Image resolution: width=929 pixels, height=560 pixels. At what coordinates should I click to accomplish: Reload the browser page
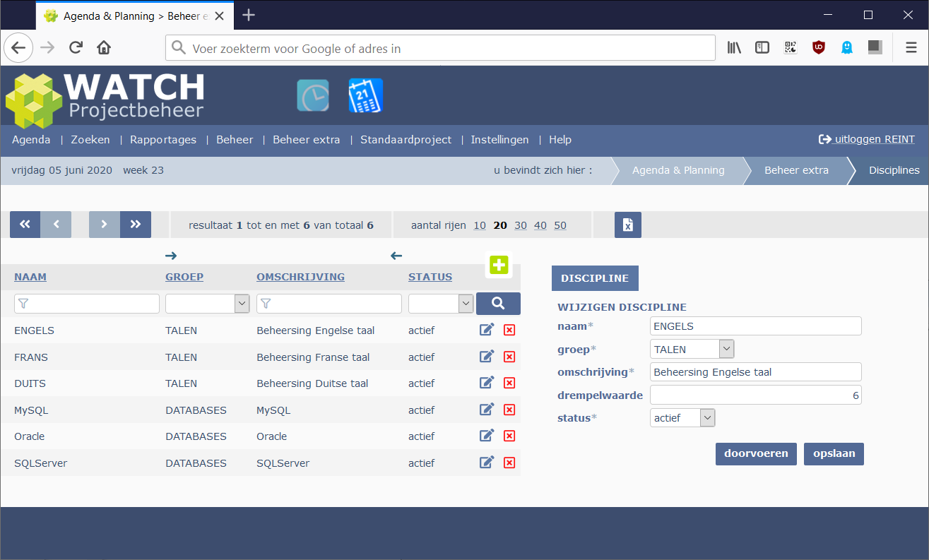[x=76, y=48]
